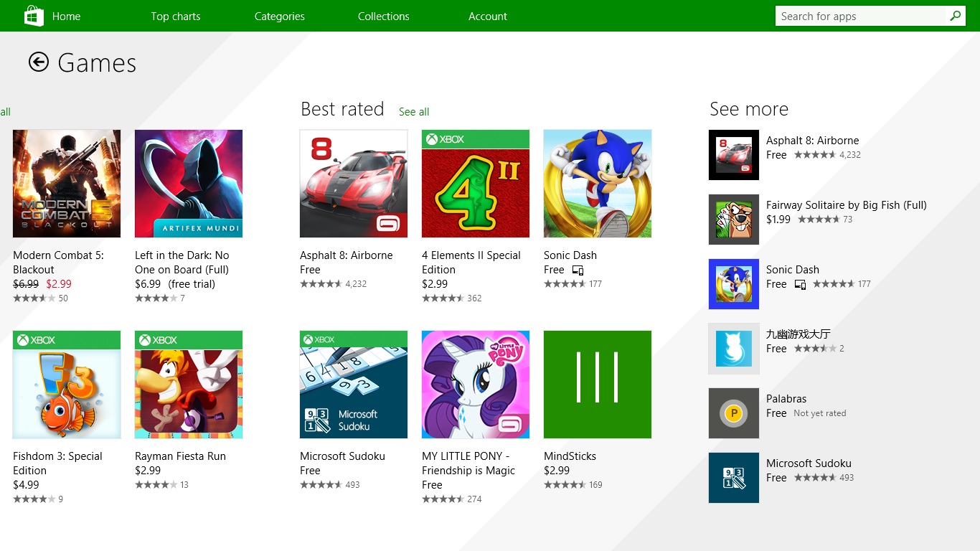Open Rayman Fiesta Run tile image
The width and height of the screenshot is (980, 551).
189,385
